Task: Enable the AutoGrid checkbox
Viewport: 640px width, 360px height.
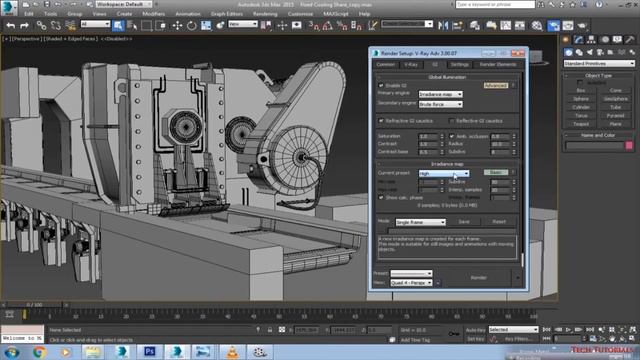Action: pyautogui.click(x=580, y=82)
